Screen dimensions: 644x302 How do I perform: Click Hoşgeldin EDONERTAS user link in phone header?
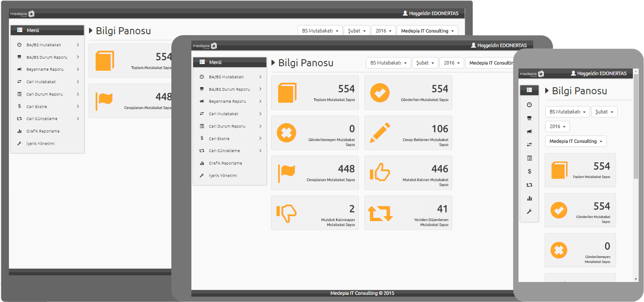coord(598,73)
